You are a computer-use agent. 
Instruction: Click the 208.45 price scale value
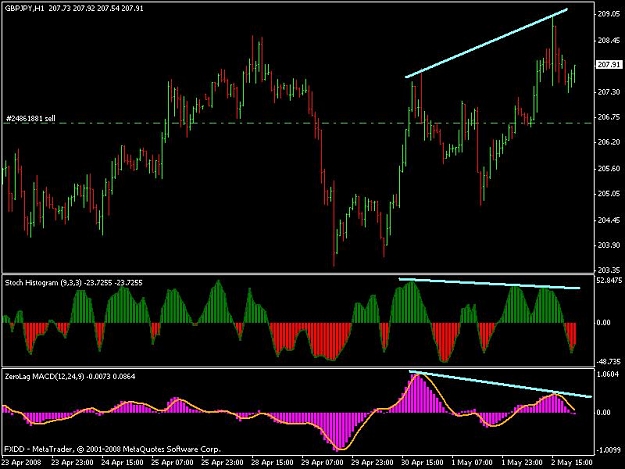(609, 40)
